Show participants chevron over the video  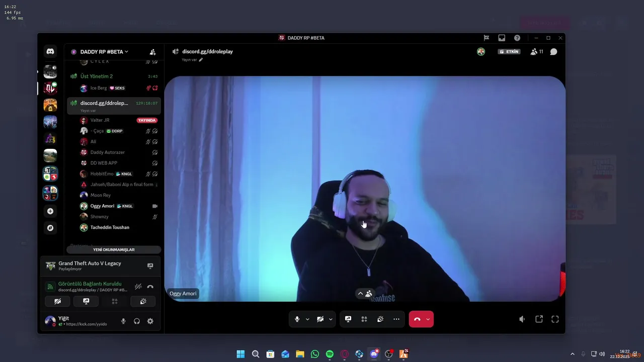pyautogui.click(x=360, y=294)
